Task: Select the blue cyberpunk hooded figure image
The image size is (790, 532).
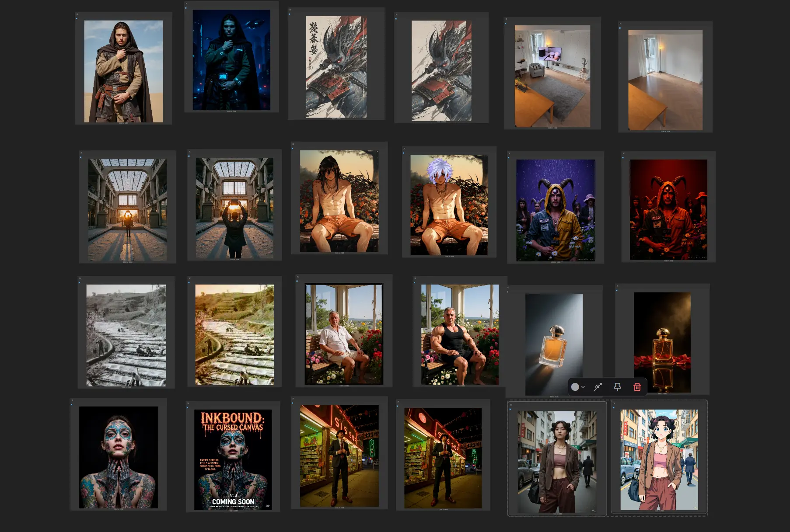Action: pyautogui.click(x=231, y=60)
